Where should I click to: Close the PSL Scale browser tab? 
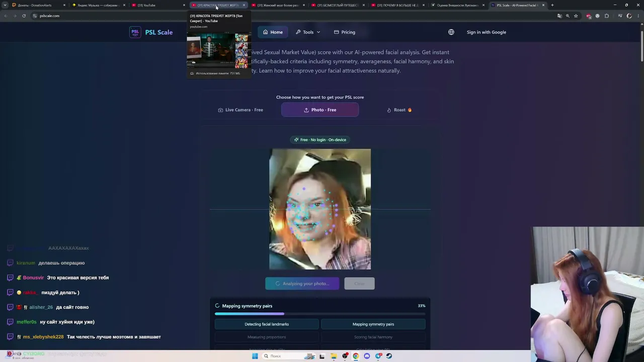[x=543, y=5]
